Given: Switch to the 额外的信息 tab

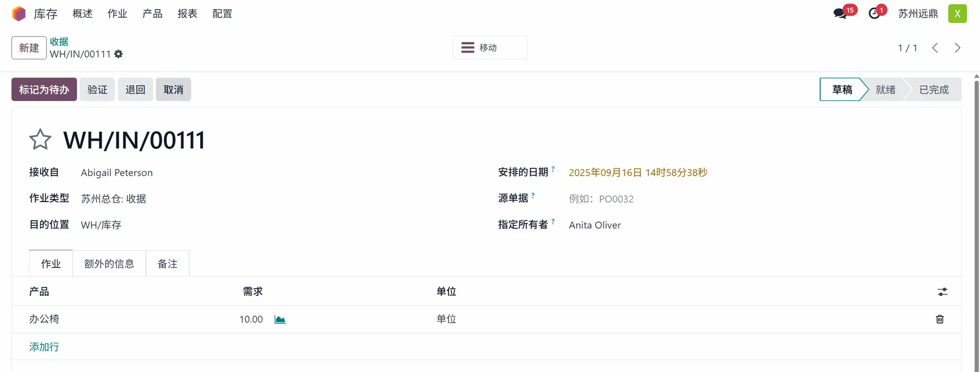Looking at the screenshot, I should pos(109,264).
